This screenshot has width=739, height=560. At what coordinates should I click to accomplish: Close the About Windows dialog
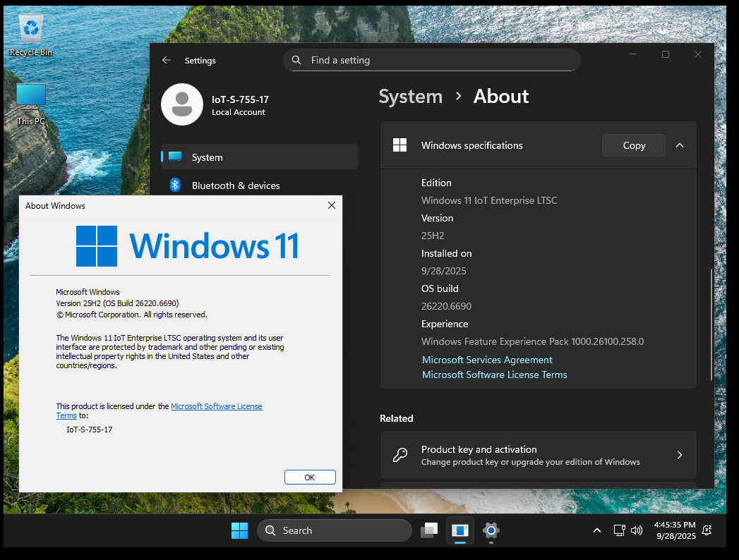click(x=332, y=205)
